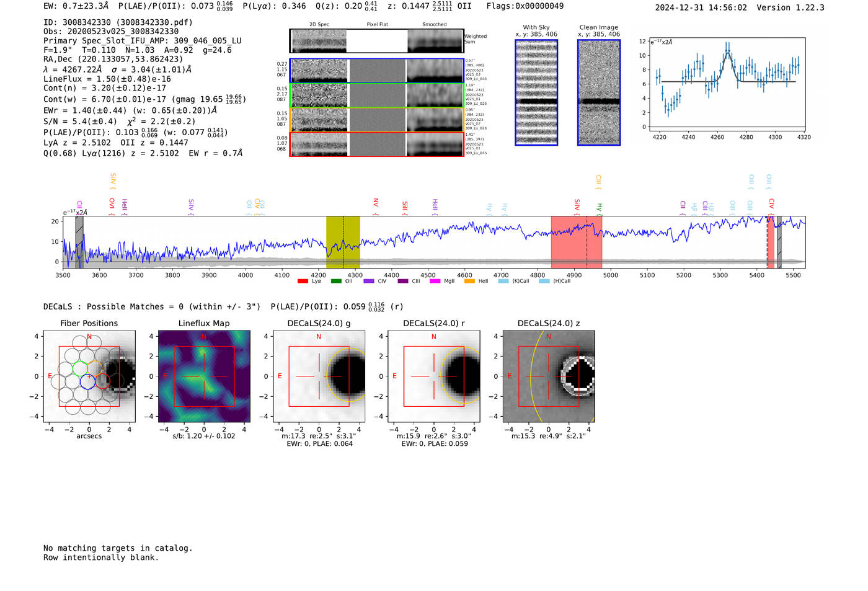The width and height of the screenshot is (868, 591).
Task: Select the DECaLS(24.0) z cutout image
Action: pyautogui.click(x=549, y=376)
